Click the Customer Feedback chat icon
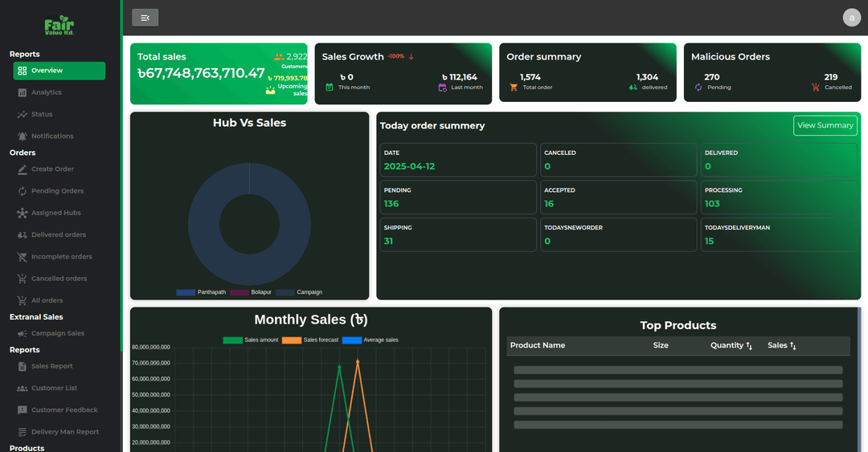Screen dimensions: 868x452 (23, 410)
